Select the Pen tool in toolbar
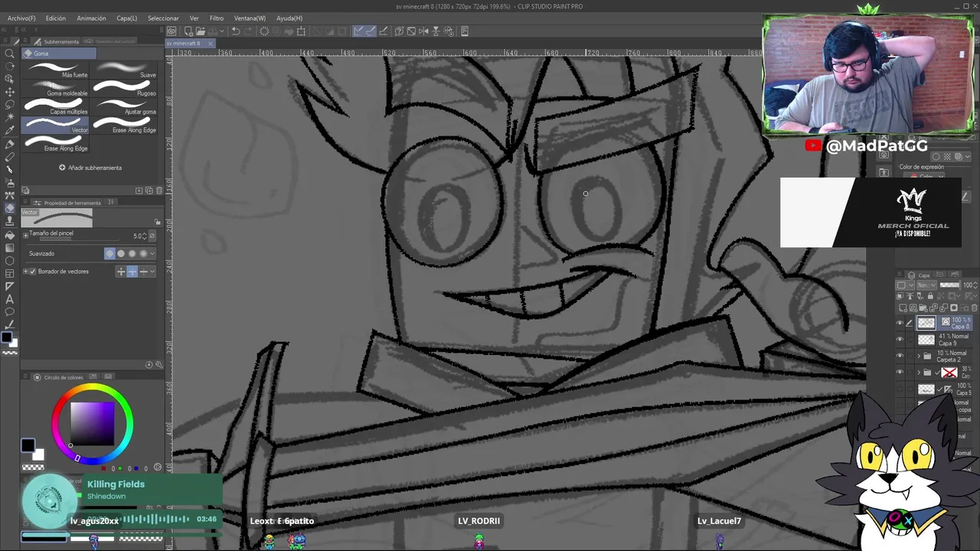980x551 pixels. point(10,144)
